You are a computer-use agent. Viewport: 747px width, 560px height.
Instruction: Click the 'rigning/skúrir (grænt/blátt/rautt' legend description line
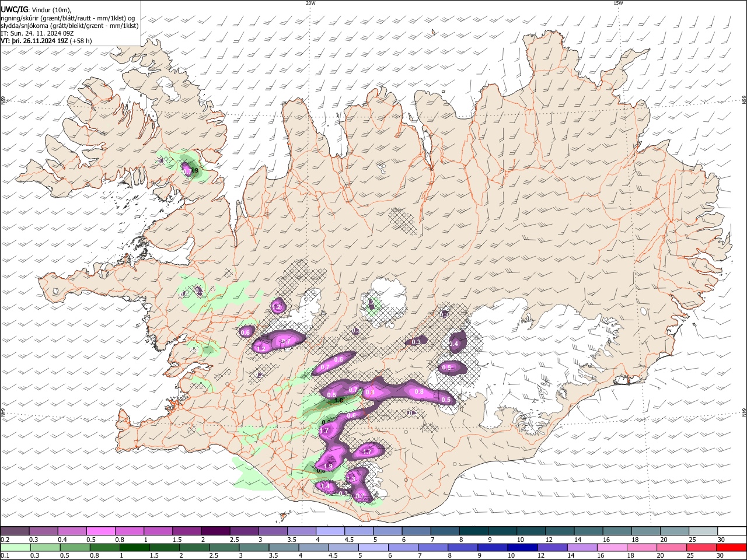coord(68,18)
